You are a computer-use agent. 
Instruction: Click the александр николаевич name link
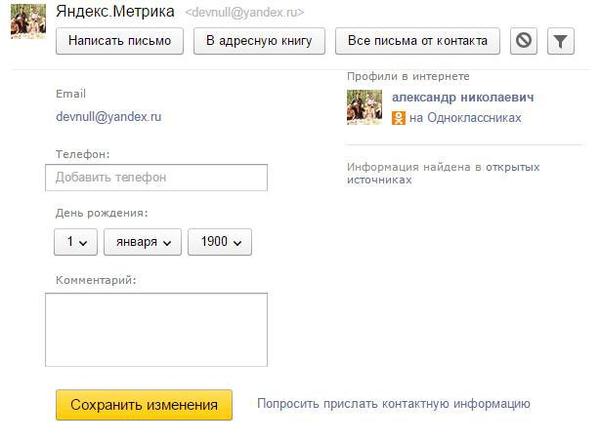pos(462,97)
